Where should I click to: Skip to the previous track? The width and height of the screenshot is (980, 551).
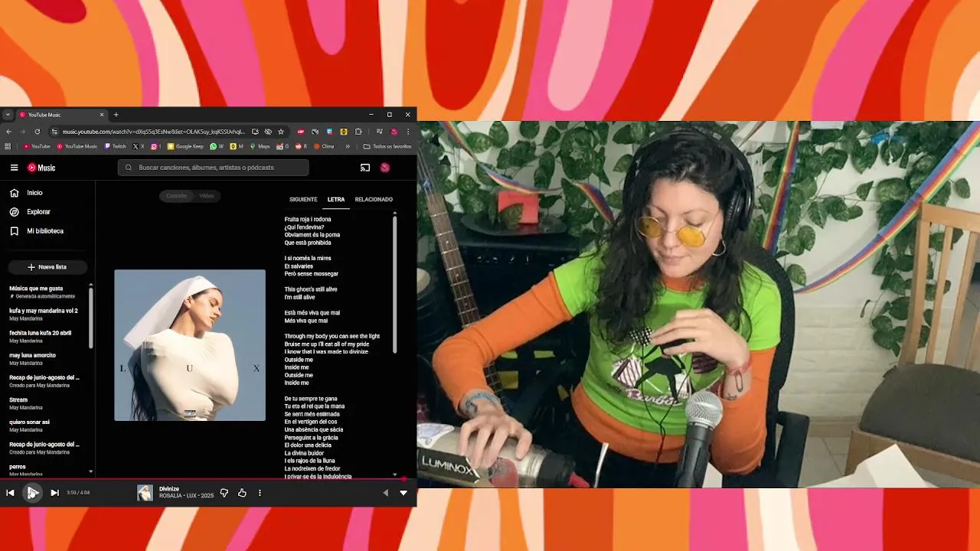click(10, 493)
